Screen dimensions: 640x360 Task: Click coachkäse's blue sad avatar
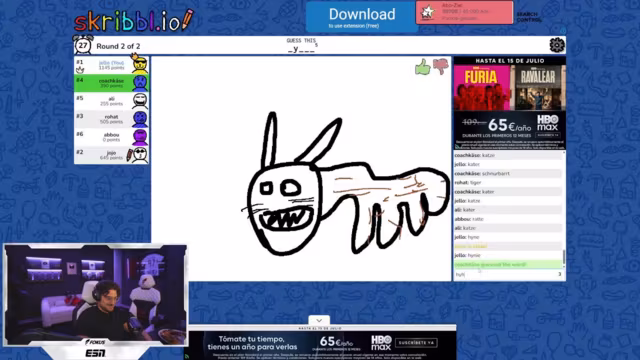click(140, 83)
